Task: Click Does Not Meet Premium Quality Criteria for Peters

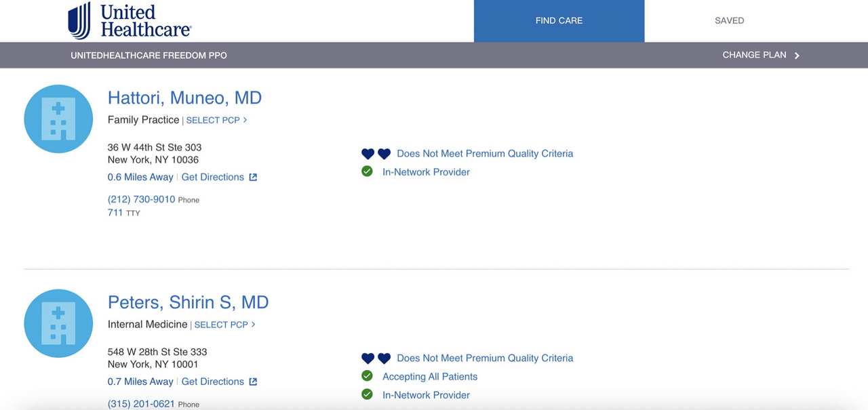Action: 485,358
